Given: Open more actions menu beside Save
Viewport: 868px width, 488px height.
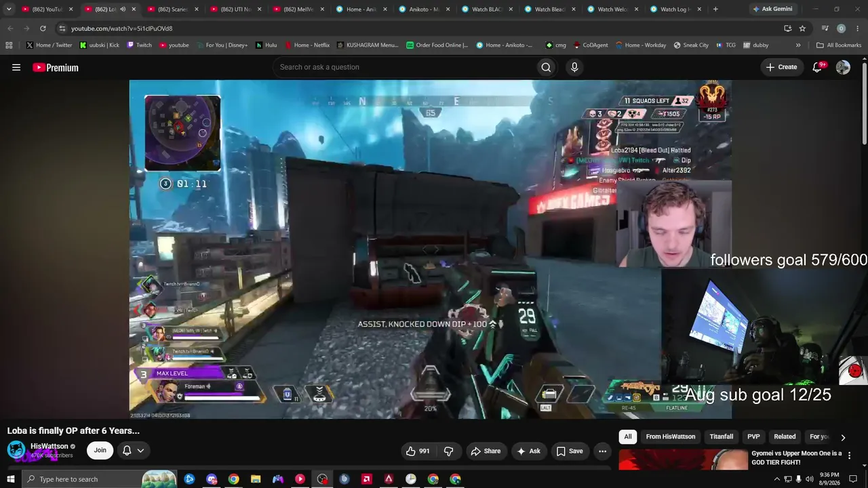Looking at the screenshot, I should click(602, 451).
